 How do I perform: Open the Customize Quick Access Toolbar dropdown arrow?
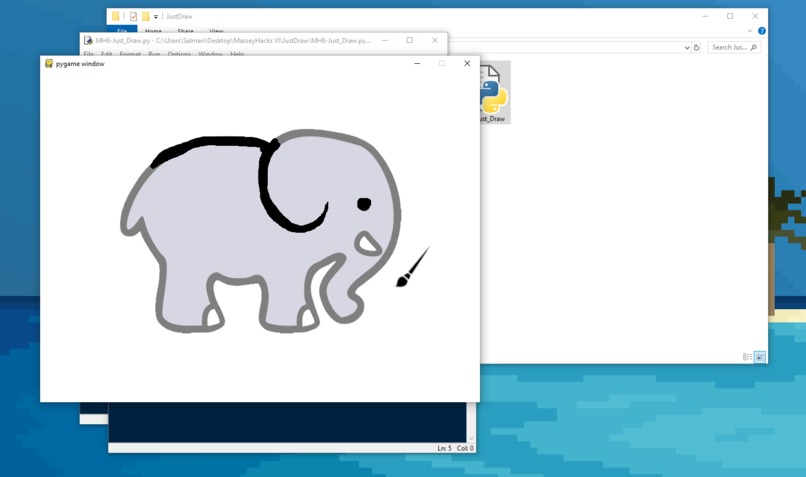click(156, 17)
